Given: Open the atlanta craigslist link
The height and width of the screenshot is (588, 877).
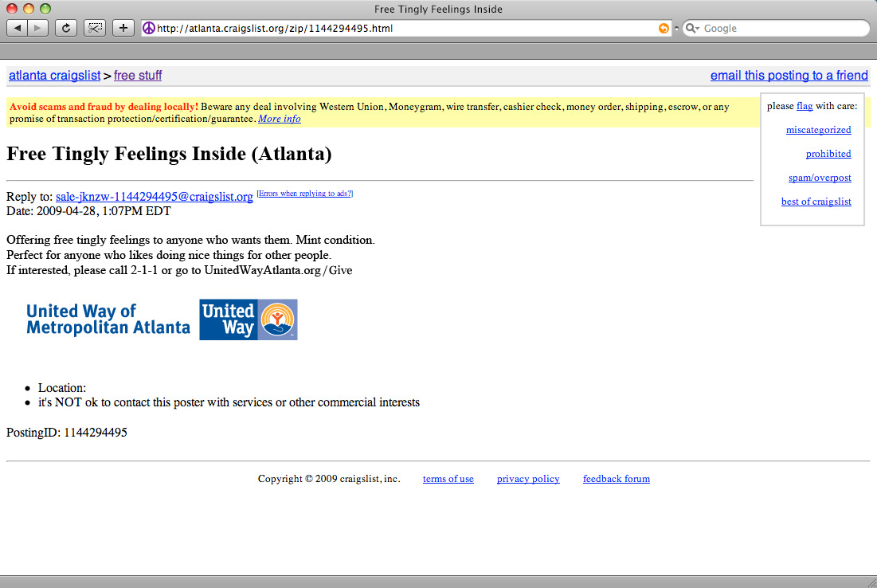Looking at the screenshot, I should tap(55, 76).
